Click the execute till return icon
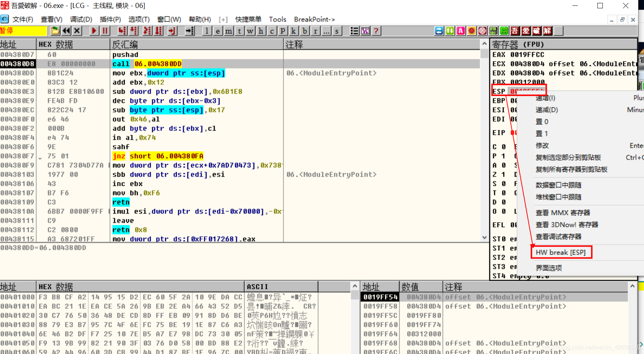This screenshot has width=644, height=354. point(172,31)
